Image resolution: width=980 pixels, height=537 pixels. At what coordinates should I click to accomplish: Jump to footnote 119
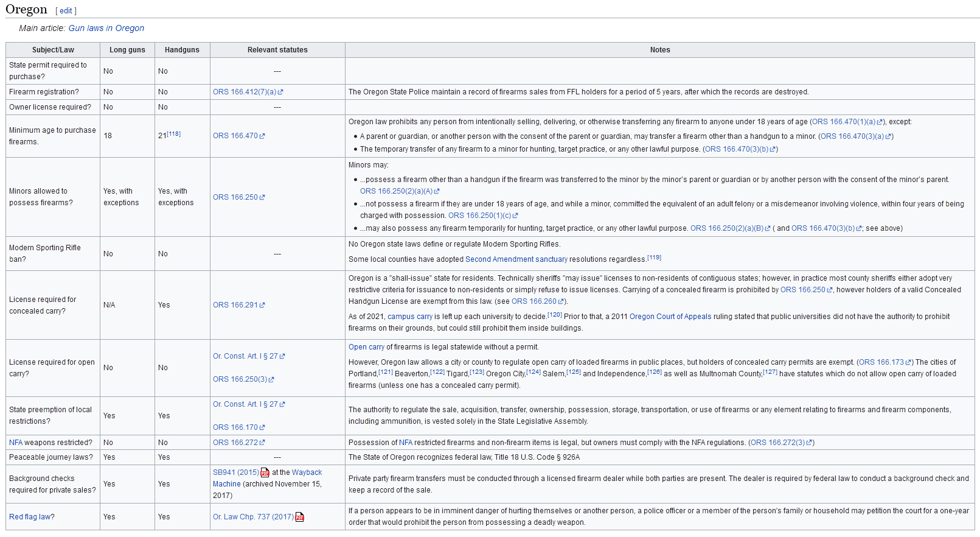(x=654, y=258)
